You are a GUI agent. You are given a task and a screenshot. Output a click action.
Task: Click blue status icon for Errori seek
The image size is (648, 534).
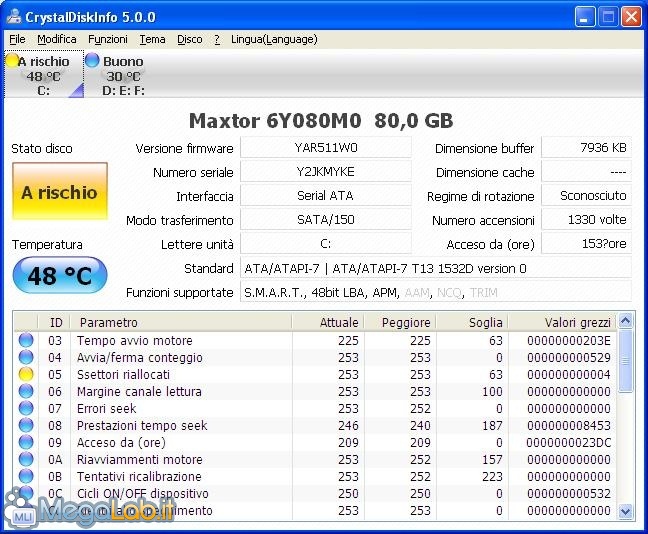26,408
